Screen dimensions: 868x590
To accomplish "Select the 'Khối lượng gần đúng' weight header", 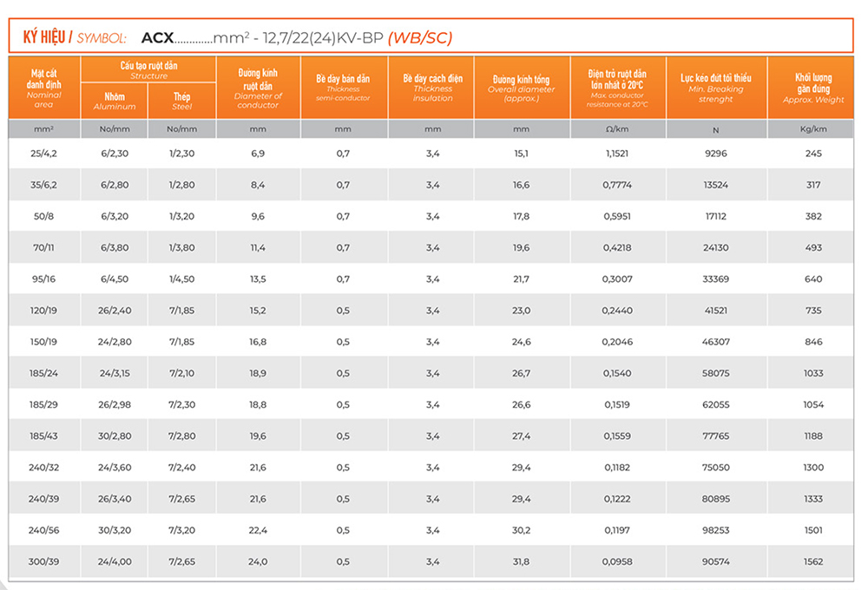I will click(x=812, y=88).
